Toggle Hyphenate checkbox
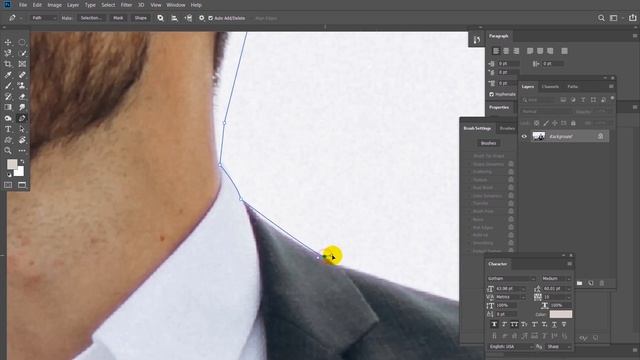Viewport: 640px width, 360px height. pos(491,94)
